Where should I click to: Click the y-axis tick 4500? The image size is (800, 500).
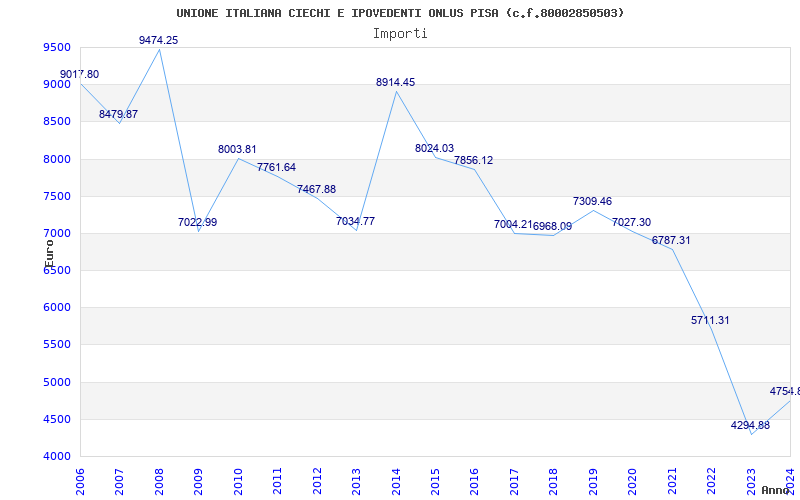(x=56, y=419)
